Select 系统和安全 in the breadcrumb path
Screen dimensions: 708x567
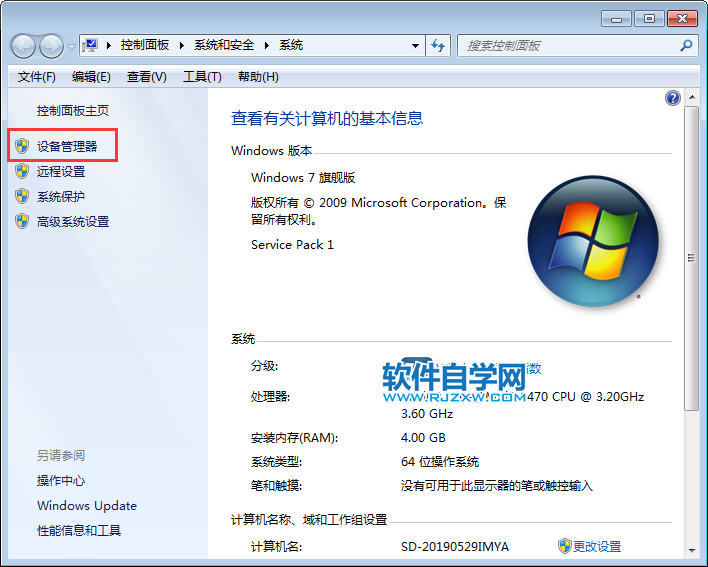pyautogui.click(x=224, y=45)
